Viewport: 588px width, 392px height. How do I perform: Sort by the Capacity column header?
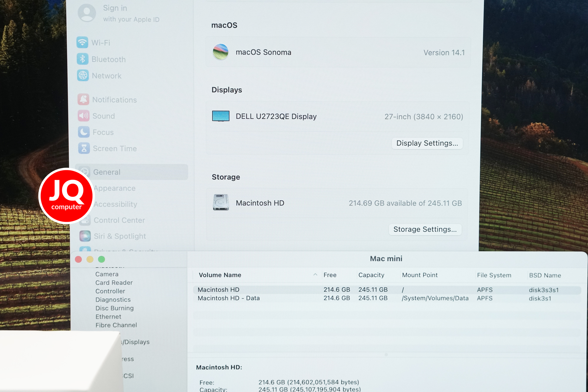(x=371, y=275)
